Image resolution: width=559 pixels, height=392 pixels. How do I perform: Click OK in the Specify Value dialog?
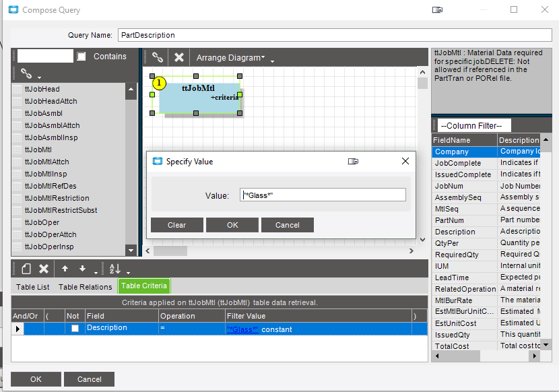coord(232,225)
